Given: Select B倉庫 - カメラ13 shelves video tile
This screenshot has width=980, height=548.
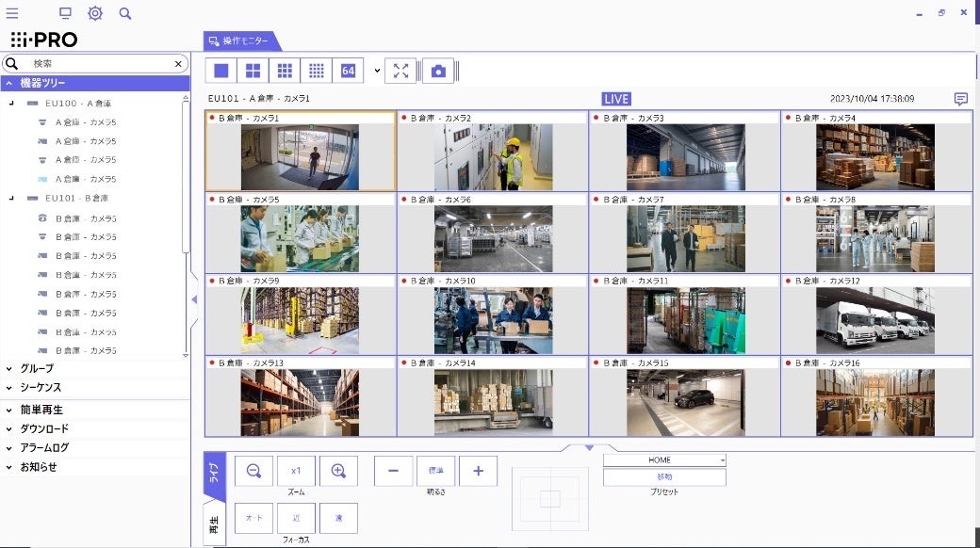Looking at the screenshot, I should tap(301, 396).
